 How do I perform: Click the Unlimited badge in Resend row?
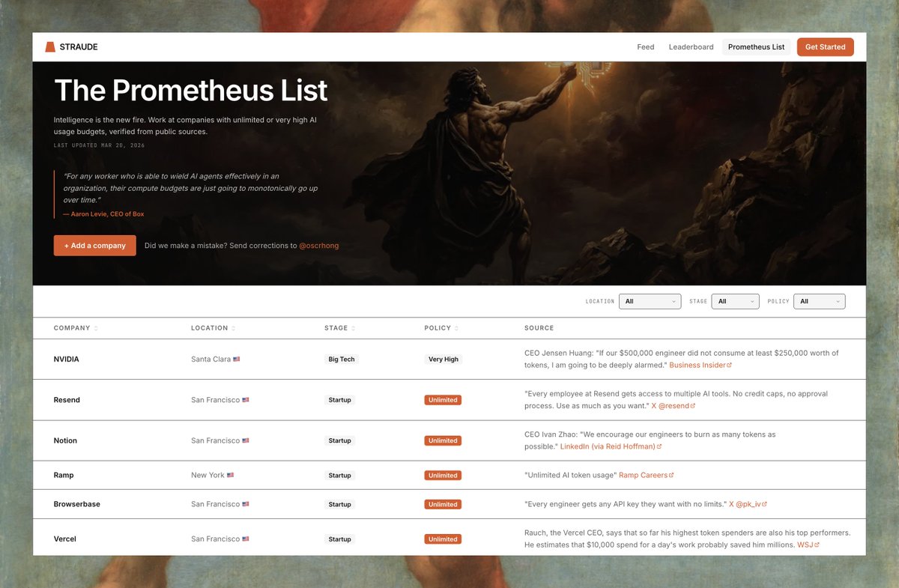(x=443, y=400)
